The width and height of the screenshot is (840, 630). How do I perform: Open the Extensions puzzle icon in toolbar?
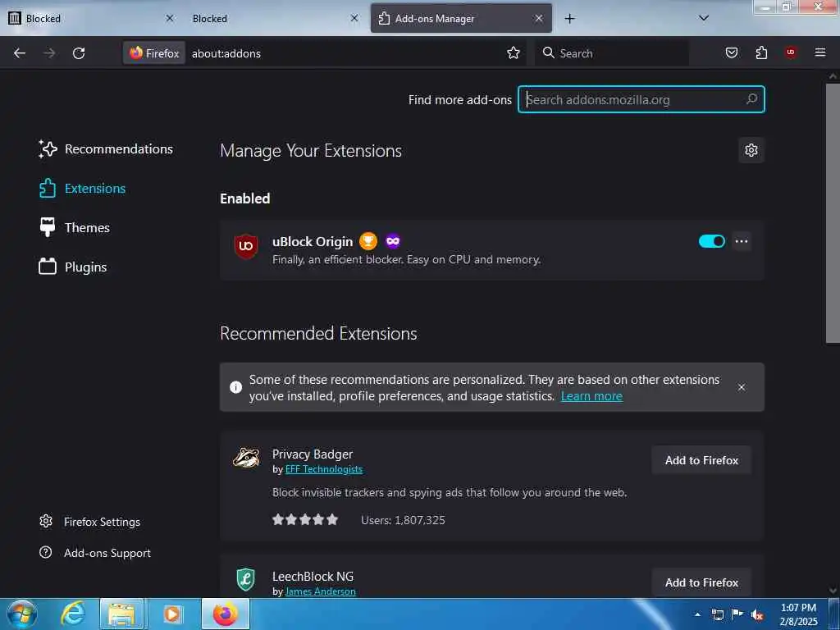[x=761, y=52]
